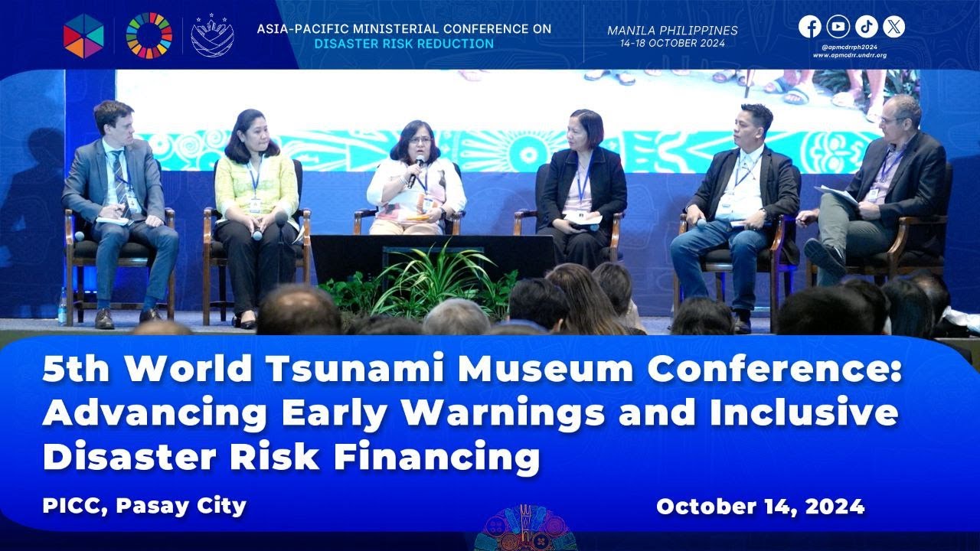Viewport: 980px width, 551px height.
Task: Click the "Disaster Risk Financing" title line
Action: (292, 457)
